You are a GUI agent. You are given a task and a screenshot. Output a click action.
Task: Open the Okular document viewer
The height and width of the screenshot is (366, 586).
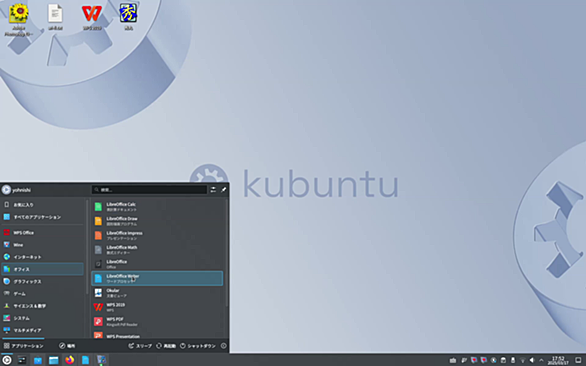coord(157,293)
